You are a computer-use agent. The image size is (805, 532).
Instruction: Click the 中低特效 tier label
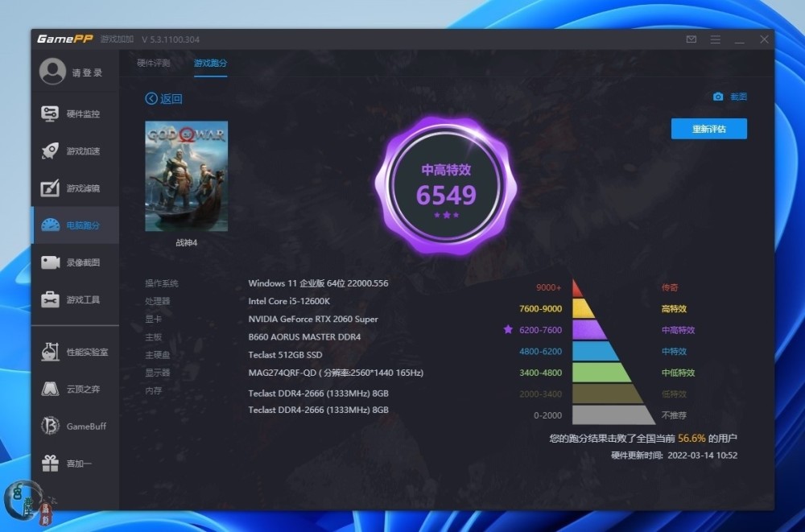(x=678, y=373)
